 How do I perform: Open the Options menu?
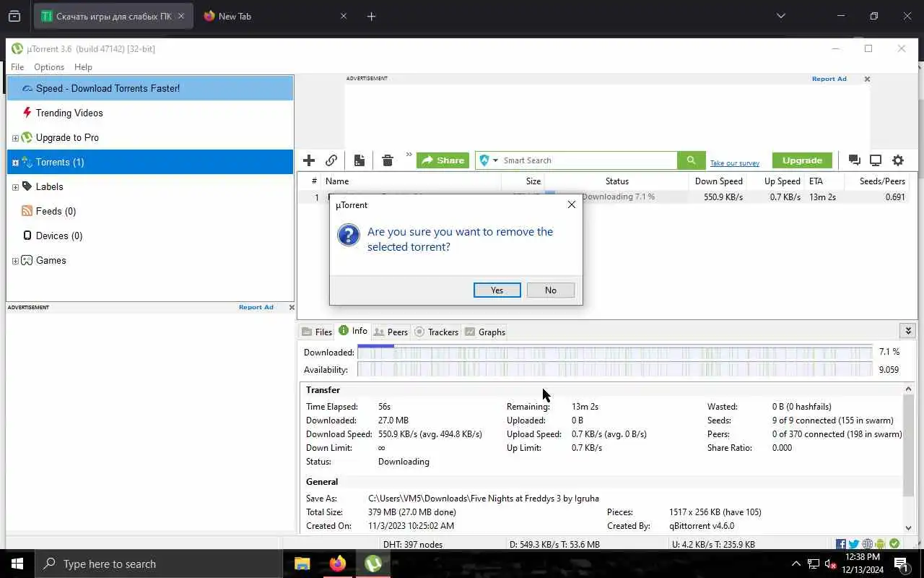(49, 67)
